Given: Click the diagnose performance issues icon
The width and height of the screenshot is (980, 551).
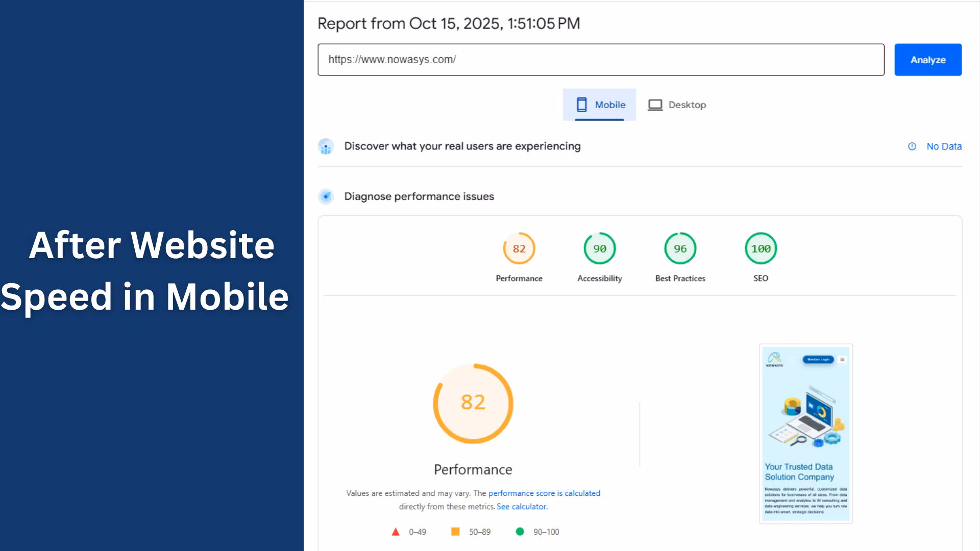Looking at the screenshot, I should [x=326, y=196].
